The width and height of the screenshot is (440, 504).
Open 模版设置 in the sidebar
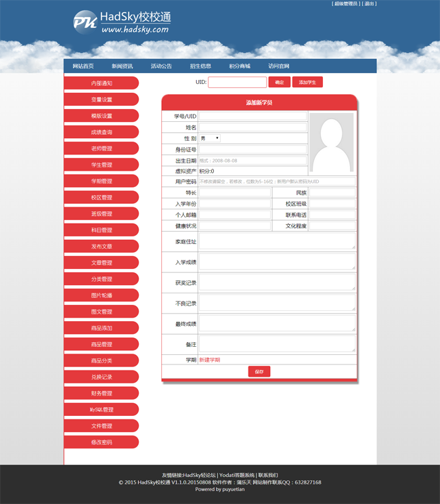102,116
